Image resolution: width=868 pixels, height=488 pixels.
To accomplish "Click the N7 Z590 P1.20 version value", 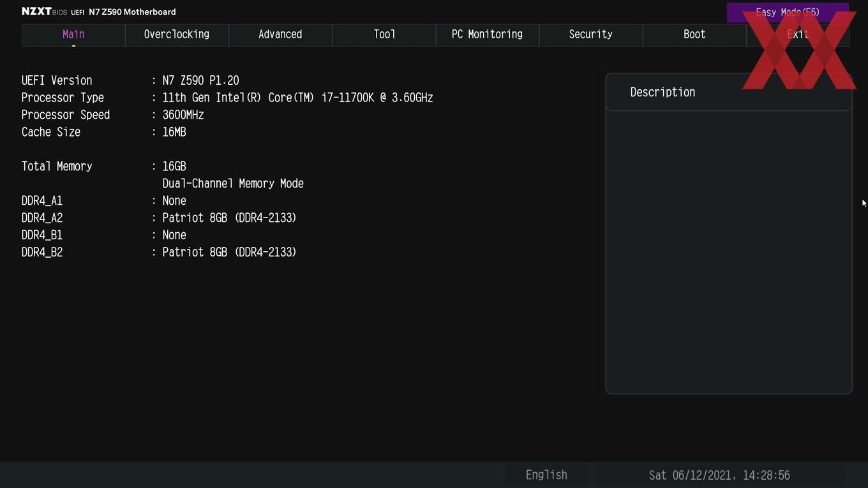I will pyautogui.click(x=200, y=80).
